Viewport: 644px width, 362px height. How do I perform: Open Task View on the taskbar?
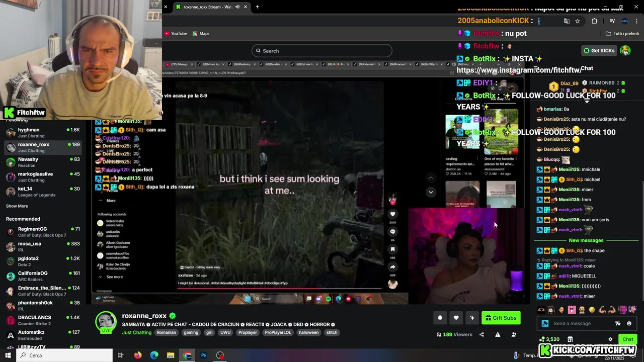click(121, 355)
